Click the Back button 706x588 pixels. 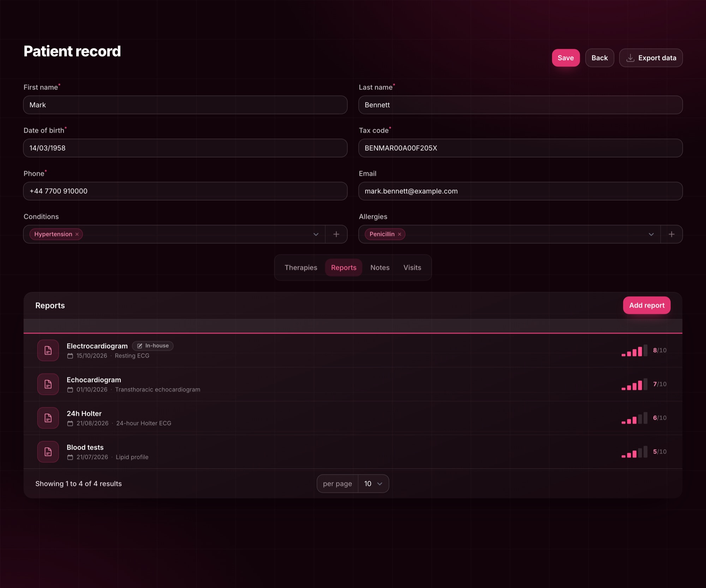pyautogui.click(x=599, y=58)
